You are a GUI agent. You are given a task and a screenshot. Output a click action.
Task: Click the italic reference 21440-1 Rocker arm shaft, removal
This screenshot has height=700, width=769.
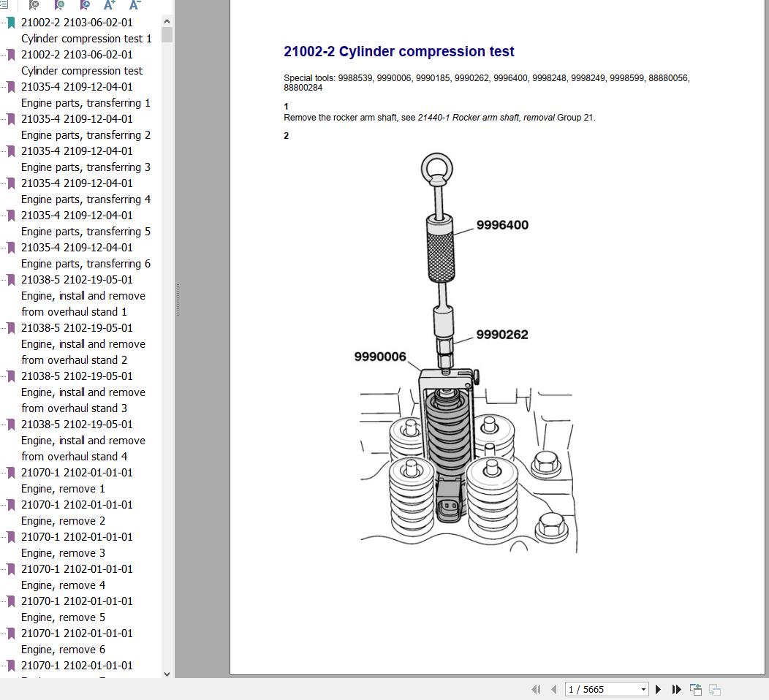click(486, 118)
